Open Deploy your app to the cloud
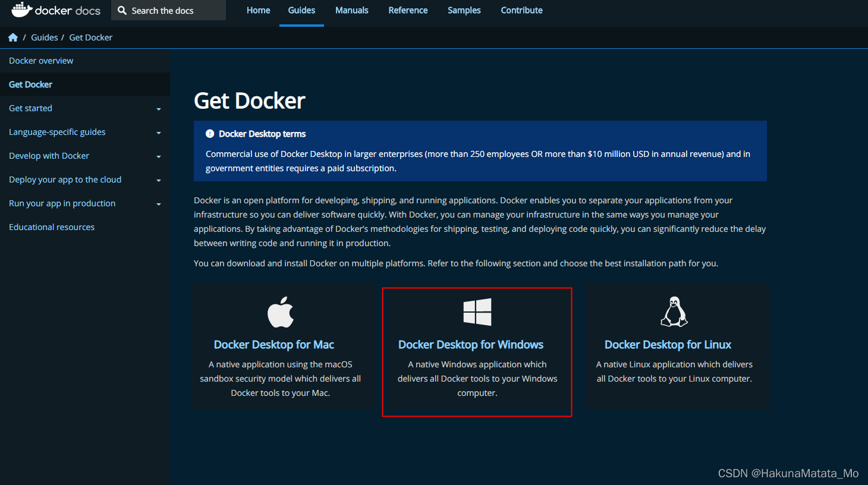 pyautogui.click(x=65, y=179)
